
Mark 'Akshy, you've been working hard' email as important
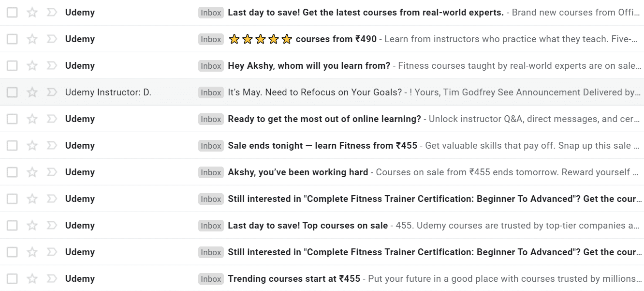(x=51, y=172)
